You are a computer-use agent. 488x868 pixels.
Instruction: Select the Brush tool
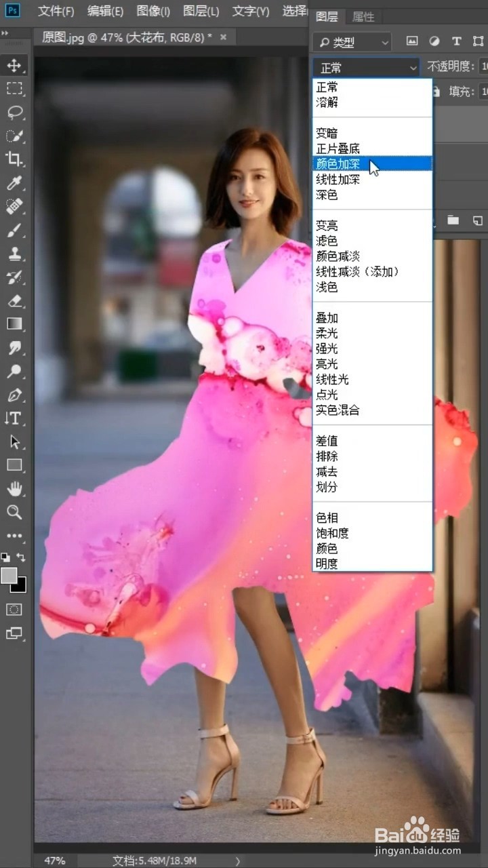click(x=14, y=230)
